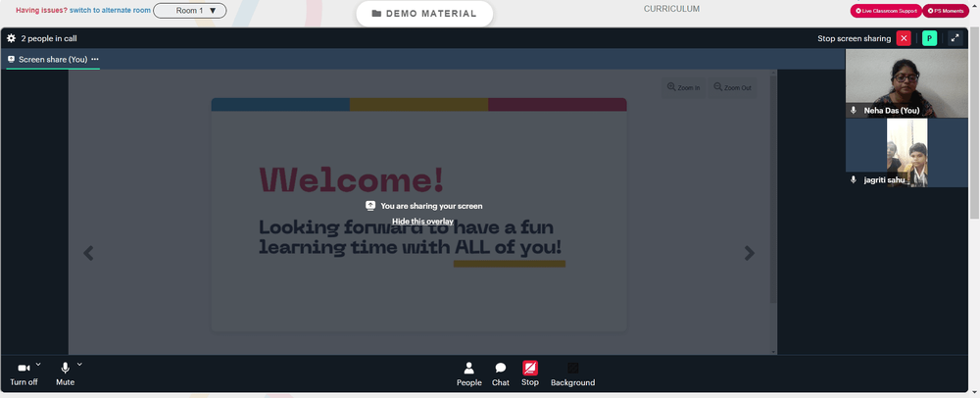Open DEMO MATERIAL folder

[424, 14]
